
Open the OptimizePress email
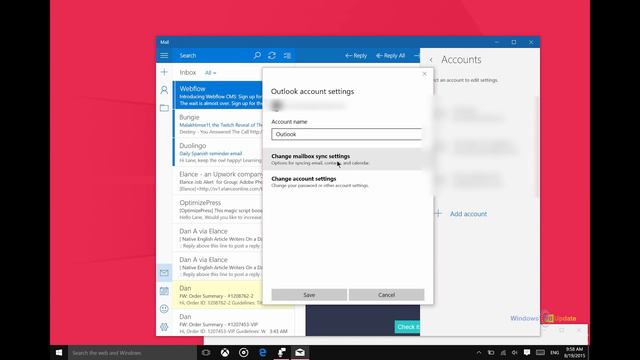pos(218,209)
